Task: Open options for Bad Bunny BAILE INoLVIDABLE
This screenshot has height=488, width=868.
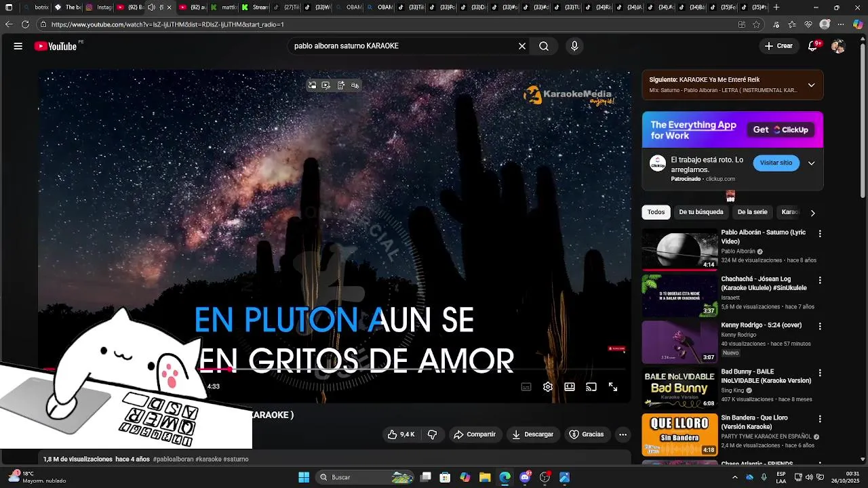Action: click(x=820, y=373)
